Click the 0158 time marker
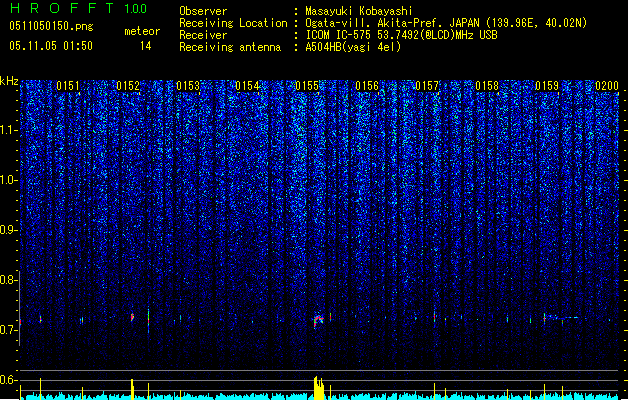Image resolution: width=629 pixels, height=400 pixels. (487, 86)
